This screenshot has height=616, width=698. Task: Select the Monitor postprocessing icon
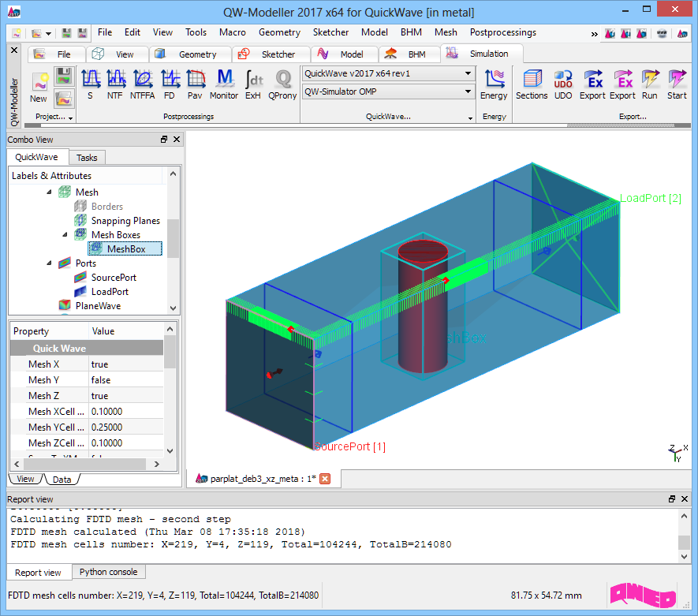224,83
